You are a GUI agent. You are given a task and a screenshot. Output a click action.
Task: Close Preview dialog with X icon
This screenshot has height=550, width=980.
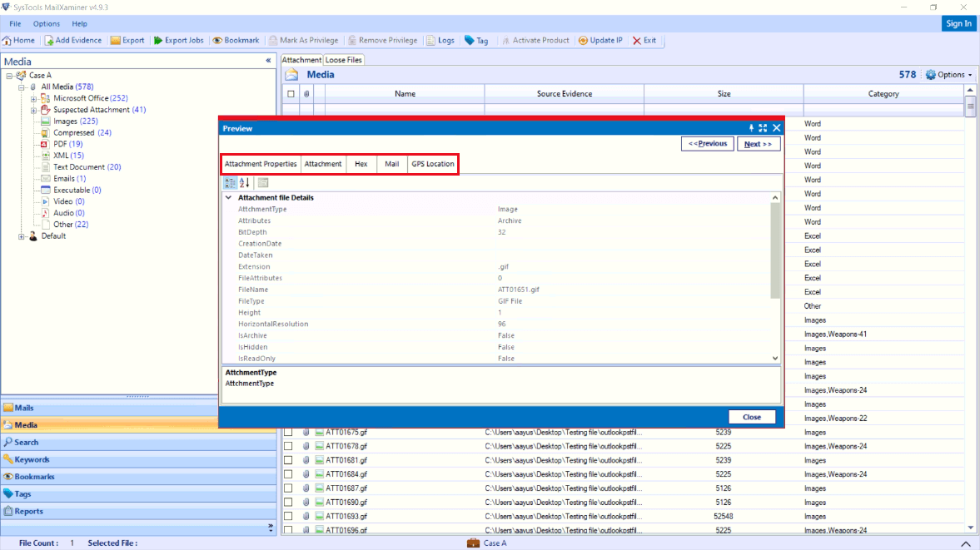(x=777, y=128)
